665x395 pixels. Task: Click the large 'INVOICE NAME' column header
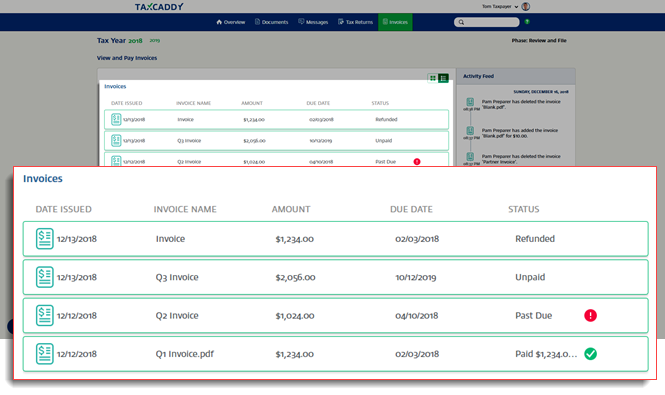[x=185, y=209]
